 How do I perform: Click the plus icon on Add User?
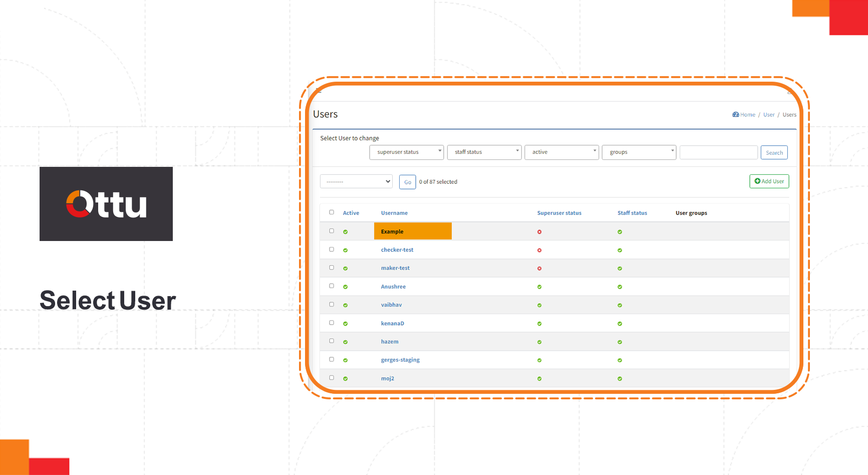coord(757,181)
